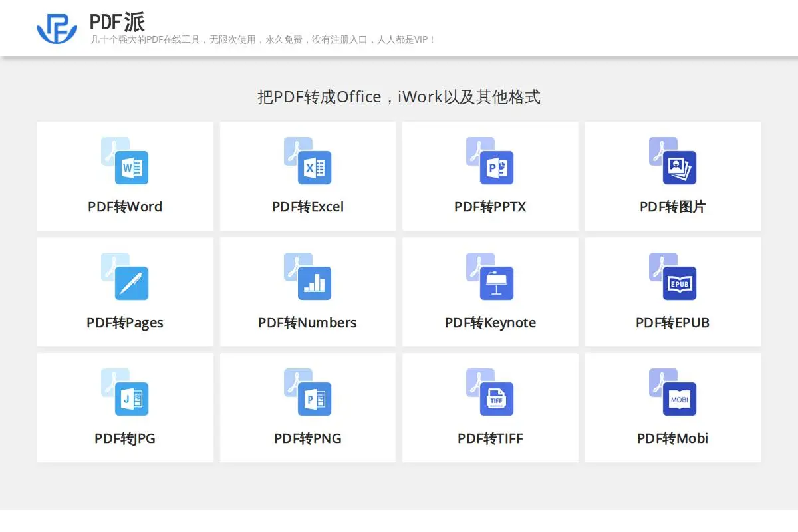Click the PDF to Pages pen icon

point(125,276)
